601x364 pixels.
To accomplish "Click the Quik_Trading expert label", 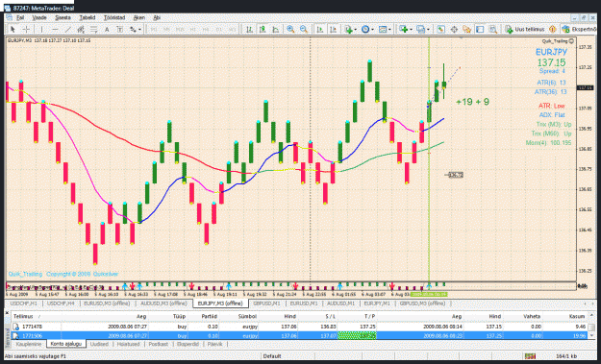I will 558,41.
